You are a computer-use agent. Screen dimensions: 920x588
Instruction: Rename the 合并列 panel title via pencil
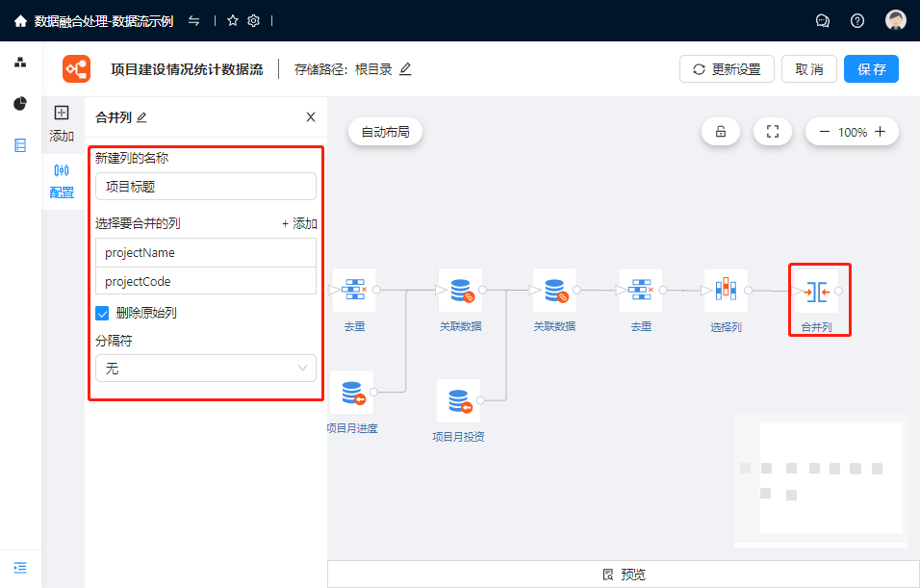coord(142,117)
